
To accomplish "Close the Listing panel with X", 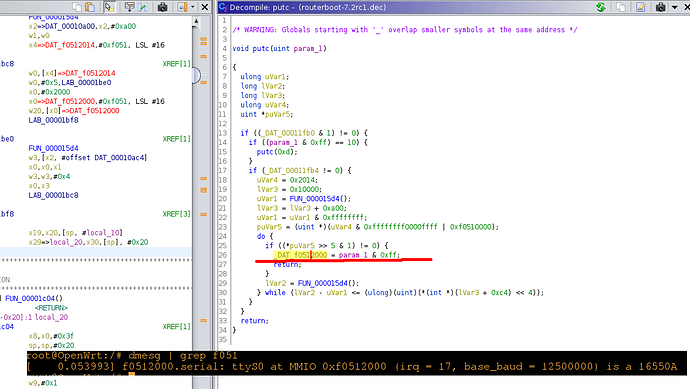I will click(x=205, y=7).
